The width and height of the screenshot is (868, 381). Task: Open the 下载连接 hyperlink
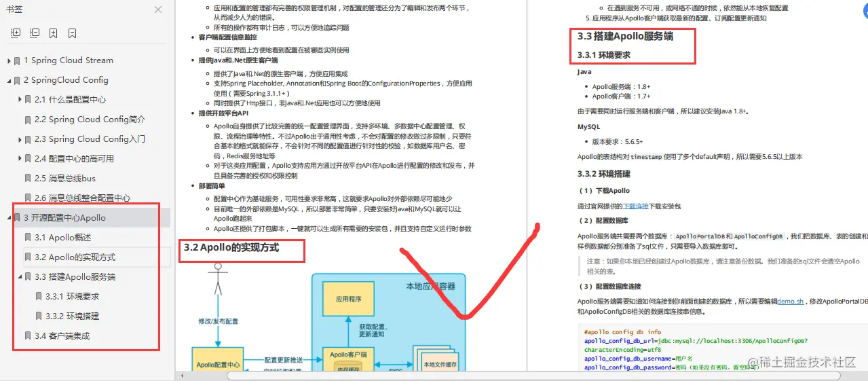tap(636, 206)
